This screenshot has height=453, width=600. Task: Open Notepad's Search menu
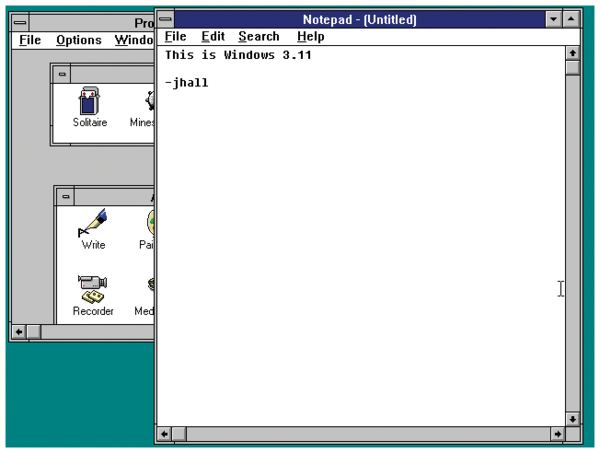(x=259, y=36)
